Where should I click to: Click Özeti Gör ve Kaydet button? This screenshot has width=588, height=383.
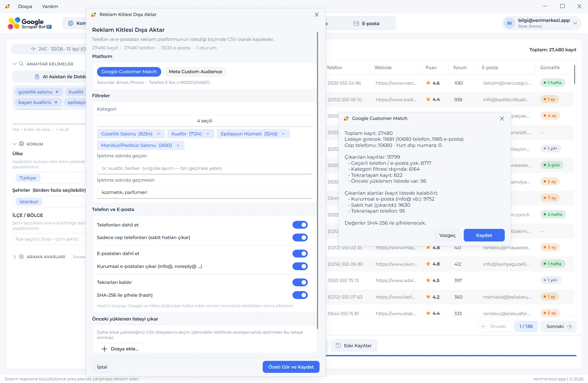point(291,367)
